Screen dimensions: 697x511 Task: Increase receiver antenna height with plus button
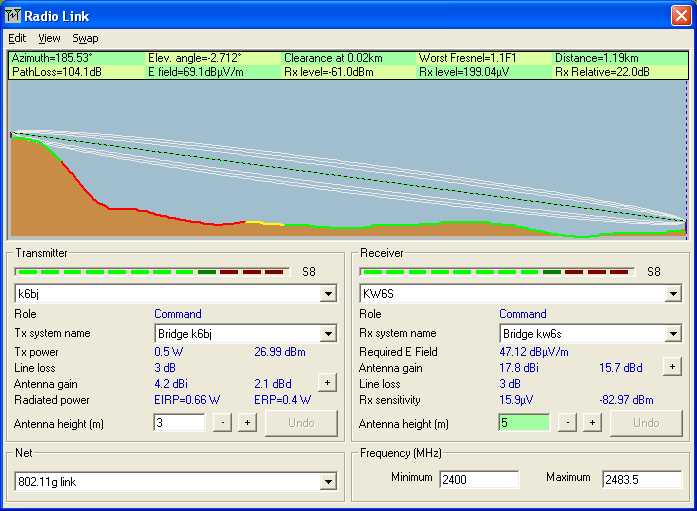click(x=592, y=422)
